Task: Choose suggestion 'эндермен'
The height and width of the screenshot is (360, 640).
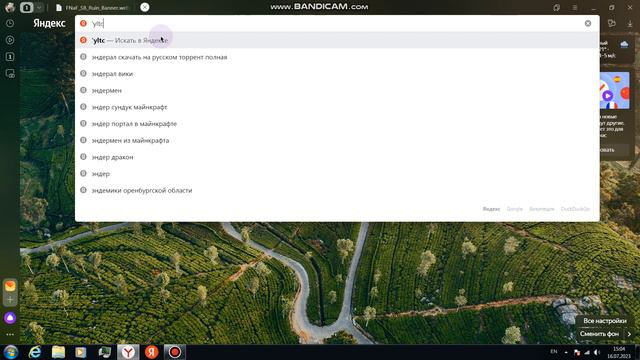Action: point(337,90)
